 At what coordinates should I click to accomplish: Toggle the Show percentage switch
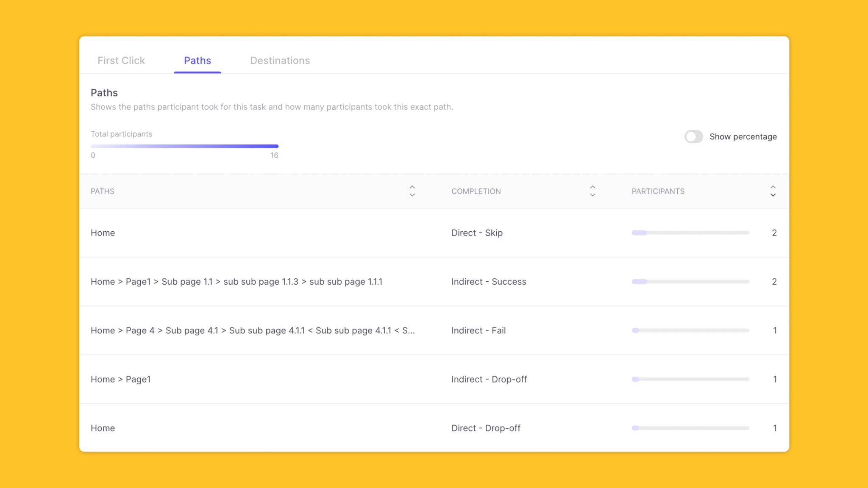coord(693,136)
